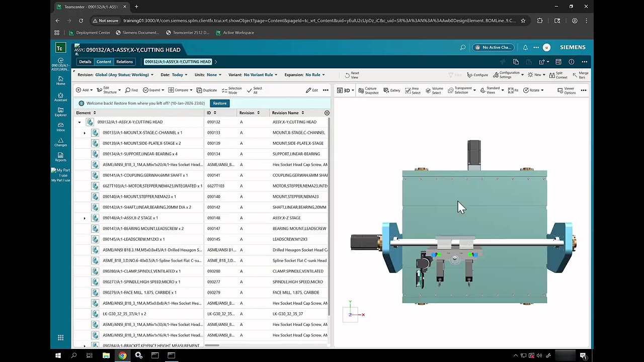Sort by the Revision column

[x=249, y=113]
